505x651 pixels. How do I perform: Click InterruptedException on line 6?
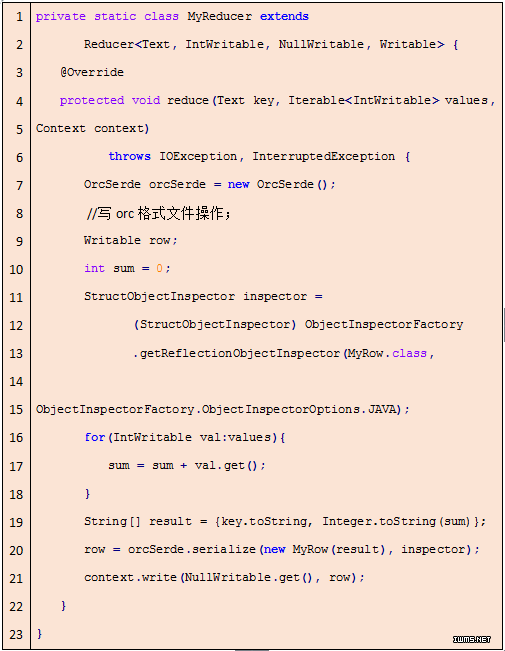[x=324, y=157]
